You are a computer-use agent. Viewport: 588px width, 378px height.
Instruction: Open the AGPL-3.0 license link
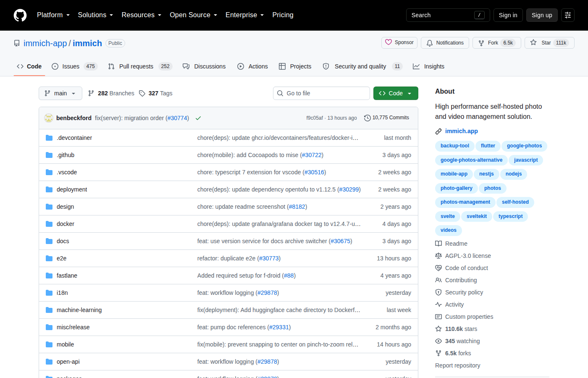coord(463,256)
